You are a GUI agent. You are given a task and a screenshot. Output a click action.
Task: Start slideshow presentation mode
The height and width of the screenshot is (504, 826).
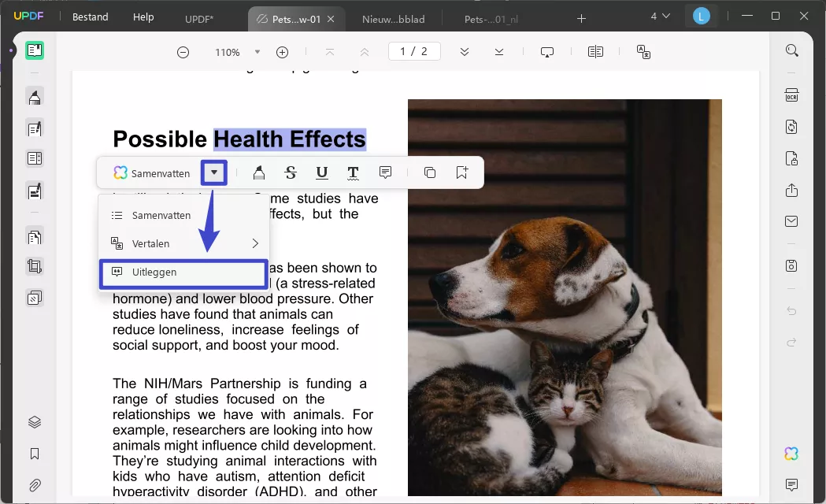547,52
